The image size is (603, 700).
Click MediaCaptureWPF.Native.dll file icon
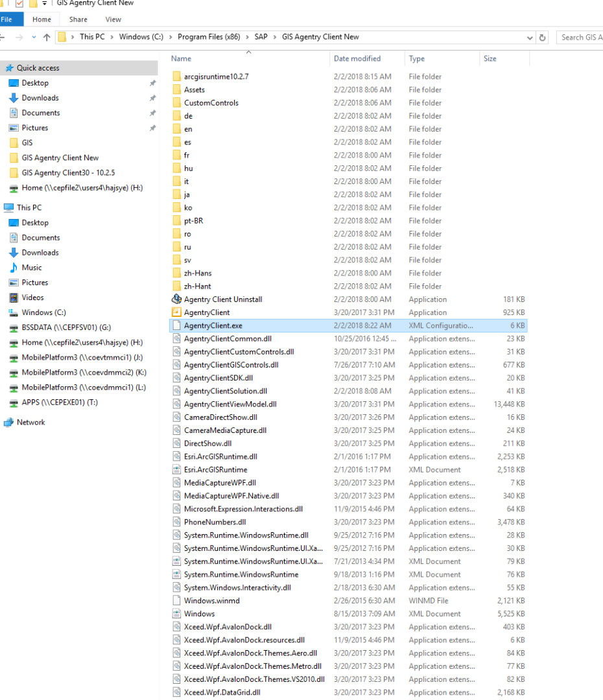pyautogui.click(x=176, y=496)
